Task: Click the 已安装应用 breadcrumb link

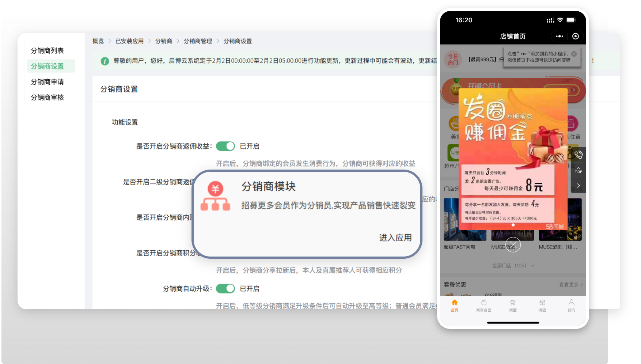Action: (x=129, y=41)
